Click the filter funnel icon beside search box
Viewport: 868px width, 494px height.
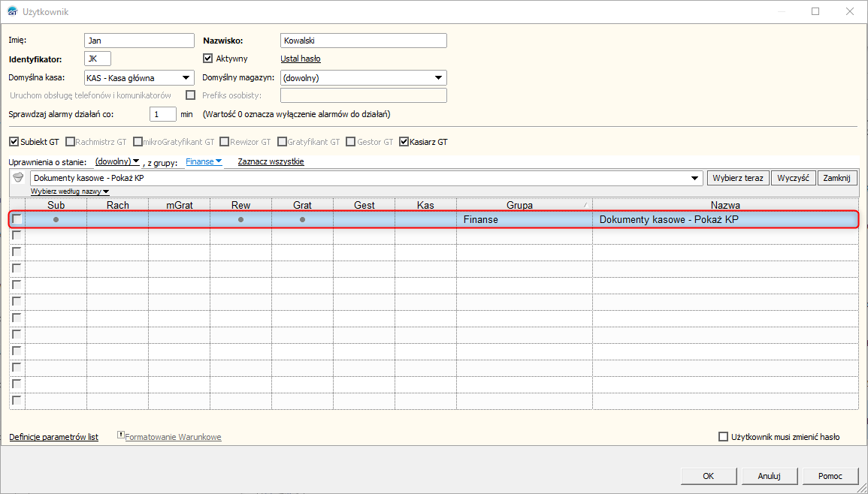pyautogui.click(x=19, y=177)
